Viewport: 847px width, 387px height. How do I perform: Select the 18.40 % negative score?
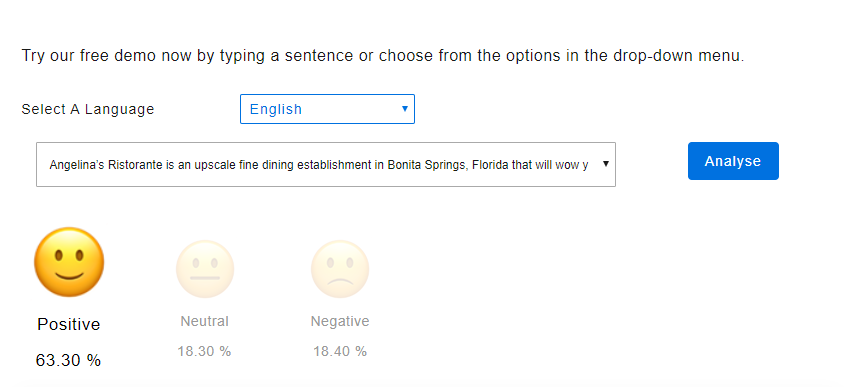tap(340, 351)
